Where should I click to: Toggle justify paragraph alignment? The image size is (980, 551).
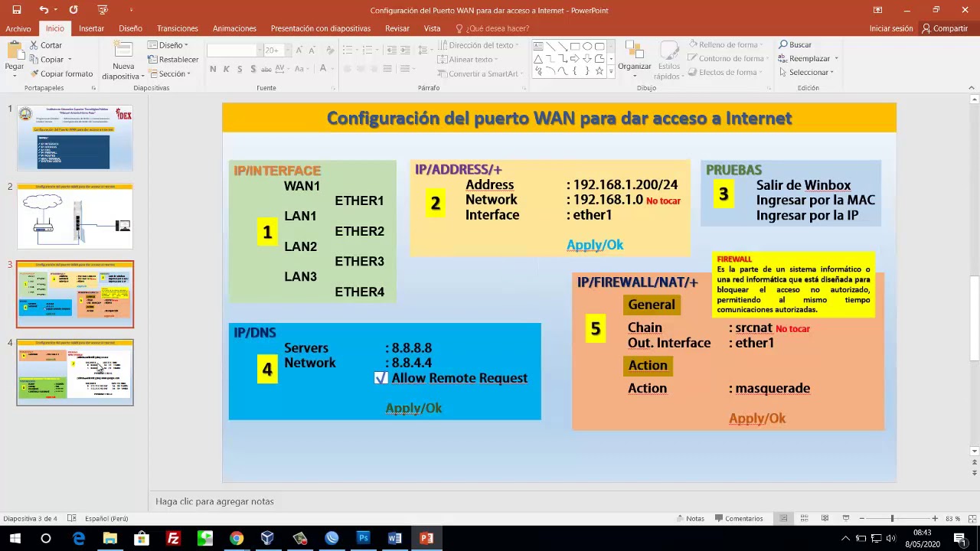coord(387,69)
